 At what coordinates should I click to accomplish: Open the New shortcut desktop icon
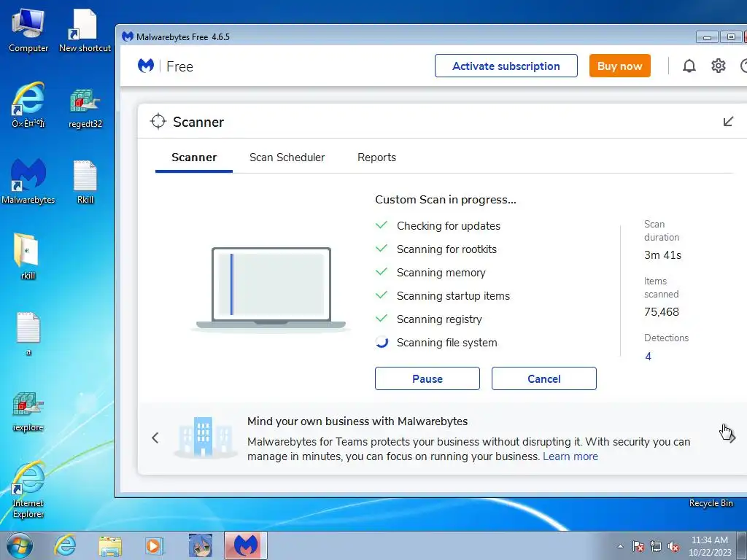click(x=85, y=31)
